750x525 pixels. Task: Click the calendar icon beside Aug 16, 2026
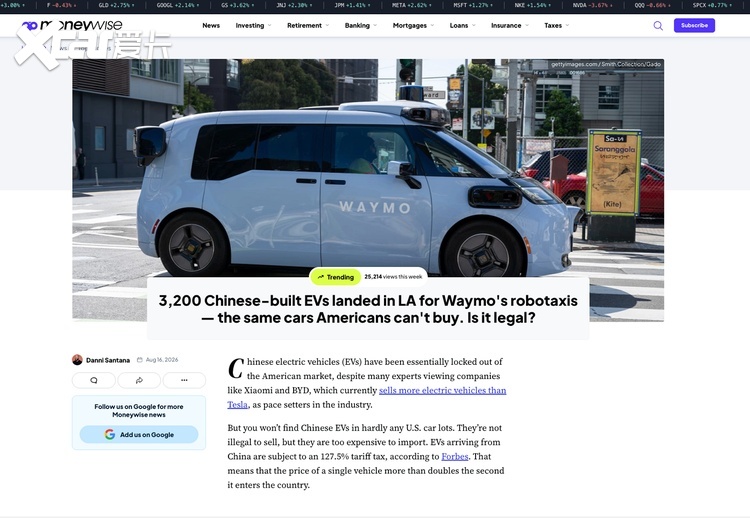tap(140, 360)
